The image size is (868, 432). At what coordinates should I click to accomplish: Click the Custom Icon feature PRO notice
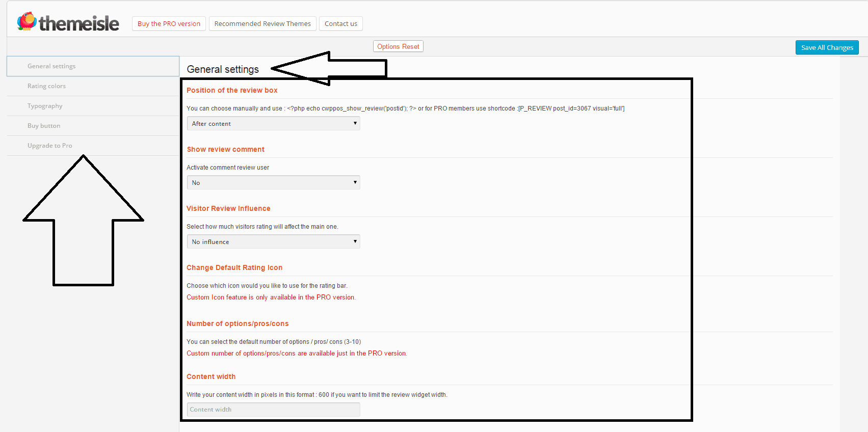pyautogui.click(x=271, y=298)
